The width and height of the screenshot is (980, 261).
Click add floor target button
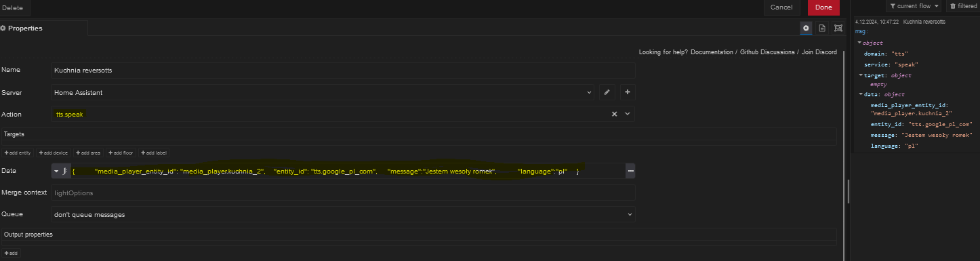coord(121,153)
